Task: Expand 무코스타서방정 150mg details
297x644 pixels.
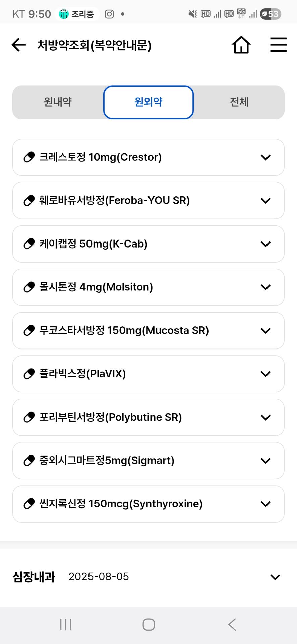Action: (265, 331)
